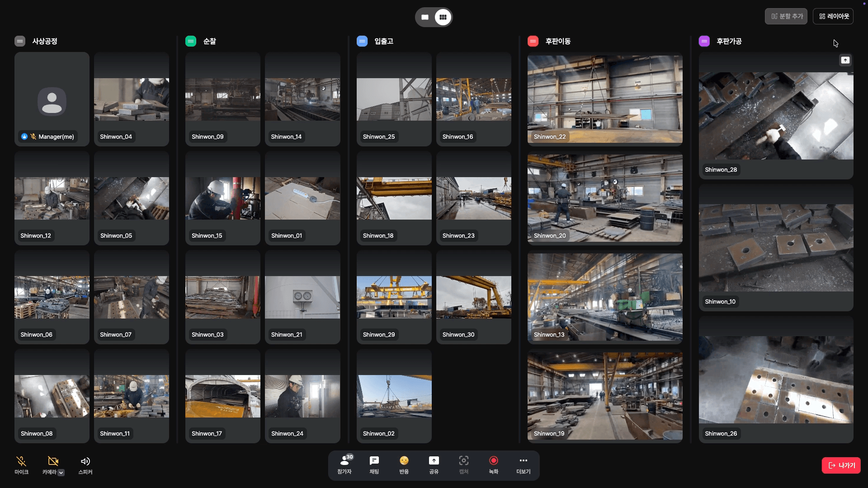Click the red leave meeting button
Screen dimensions: 868x488
[x=841, y=465]
